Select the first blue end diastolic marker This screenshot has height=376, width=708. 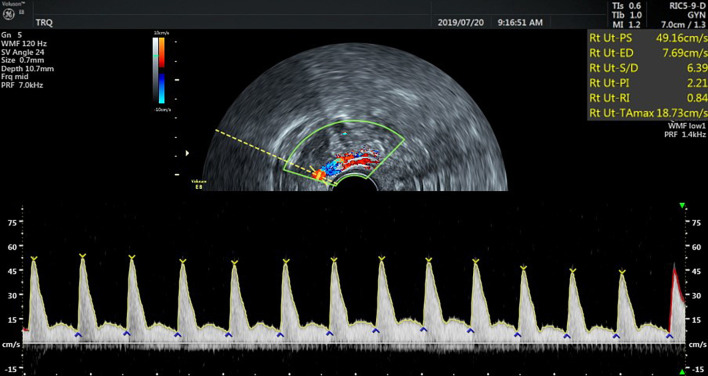tap(78, 334)
